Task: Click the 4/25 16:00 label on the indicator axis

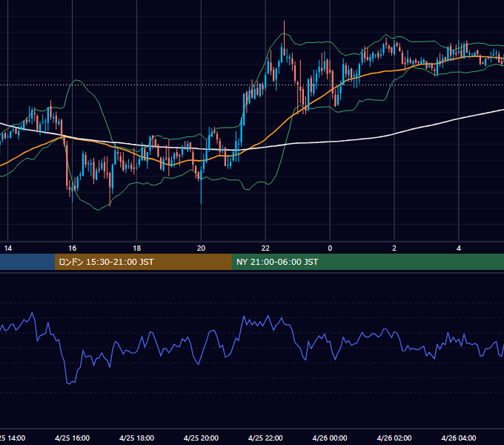Action: 73,438
